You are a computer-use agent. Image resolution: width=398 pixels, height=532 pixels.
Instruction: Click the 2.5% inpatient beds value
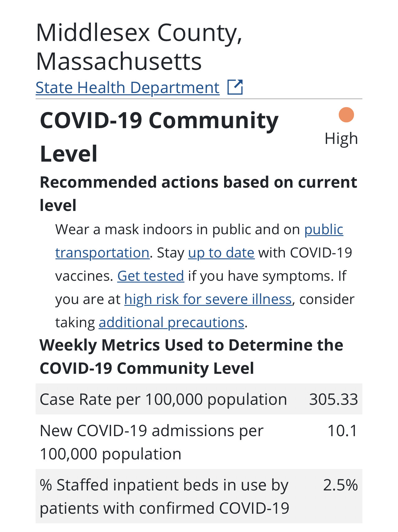tap(340, 485)
